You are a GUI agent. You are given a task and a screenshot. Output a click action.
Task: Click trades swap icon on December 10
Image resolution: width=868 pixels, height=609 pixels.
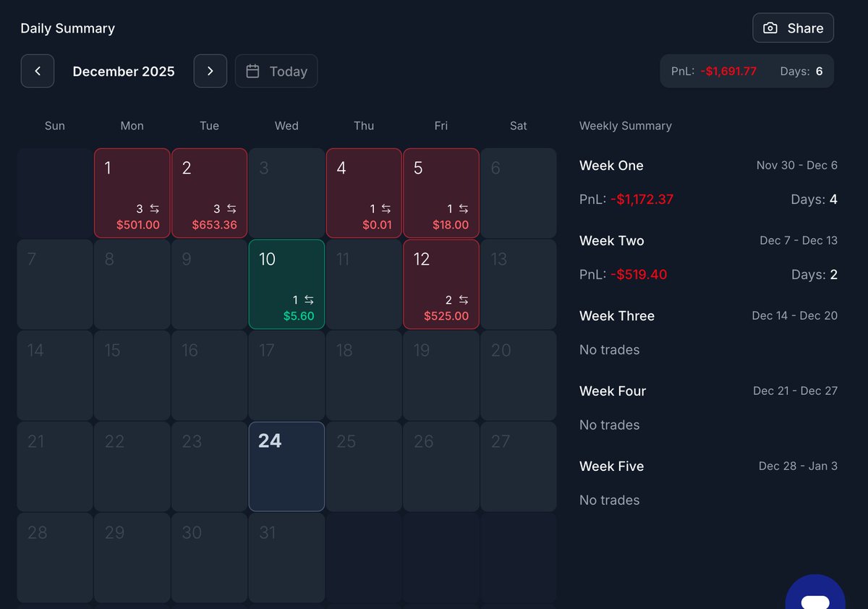(309, 299)
